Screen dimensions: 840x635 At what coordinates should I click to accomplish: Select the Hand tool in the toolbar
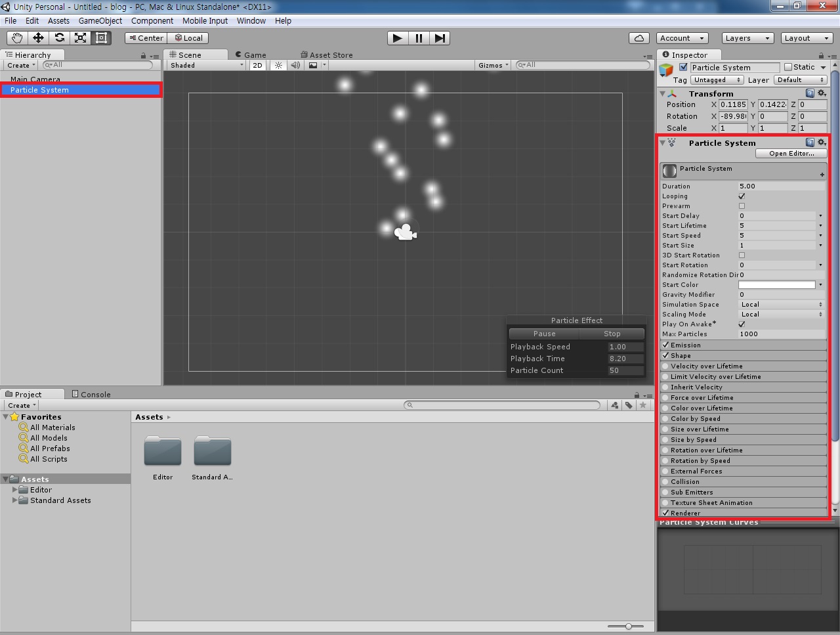tap(17, 38)
